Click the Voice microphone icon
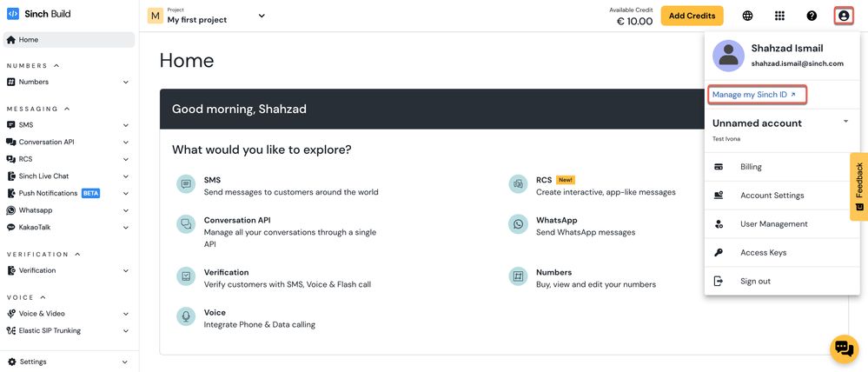The image size is (868, 372). point(186,316)
